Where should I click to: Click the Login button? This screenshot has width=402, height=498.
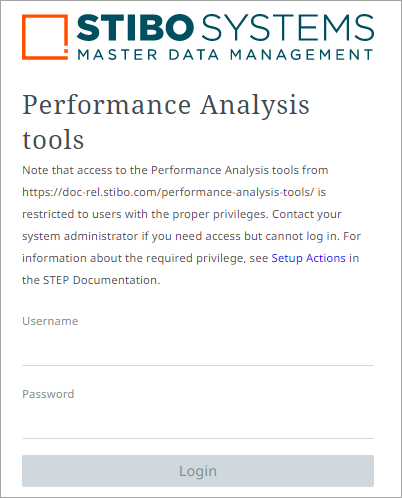coord(198,471)
